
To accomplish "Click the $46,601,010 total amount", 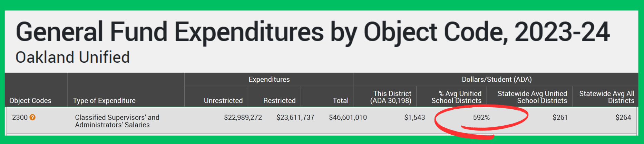I will (348, 117).
